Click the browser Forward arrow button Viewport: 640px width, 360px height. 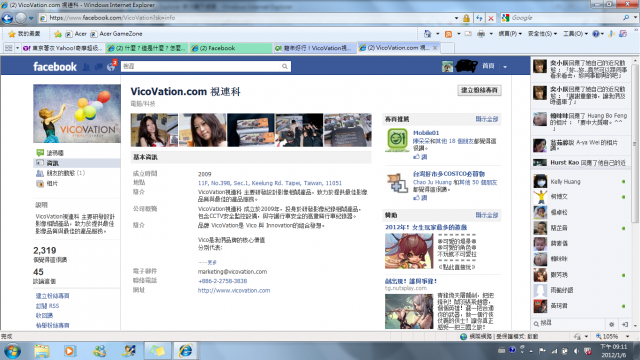[20, 18]
